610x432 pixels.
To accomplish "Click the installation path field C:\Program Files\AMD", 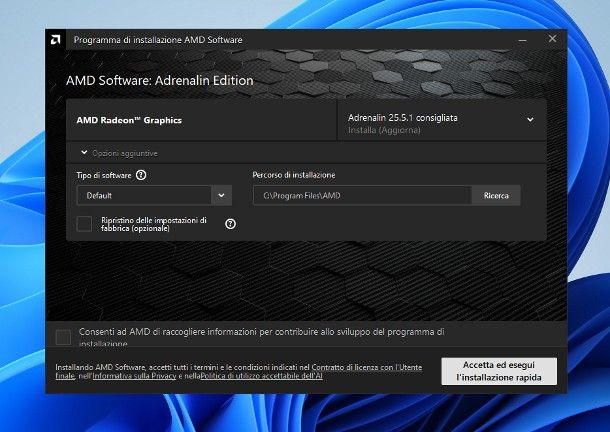I will point(362,195).
